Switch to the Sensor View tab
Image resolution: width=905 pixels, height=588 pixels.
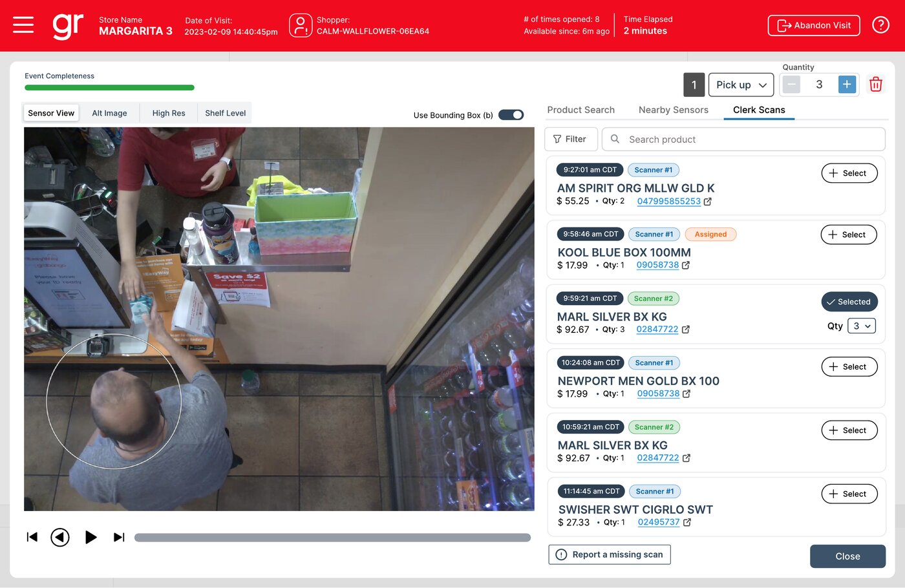pyautogui.click(x=51, y=113)
